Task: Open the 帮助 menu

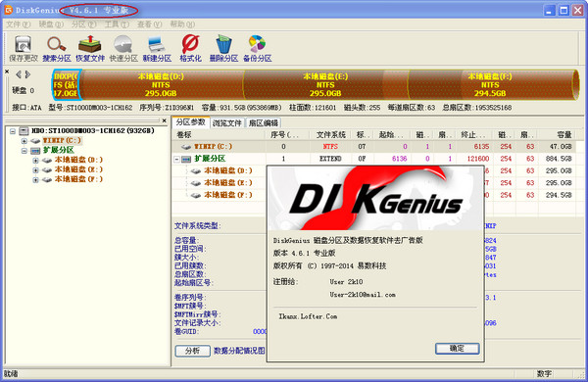Action: click(182, 24)
